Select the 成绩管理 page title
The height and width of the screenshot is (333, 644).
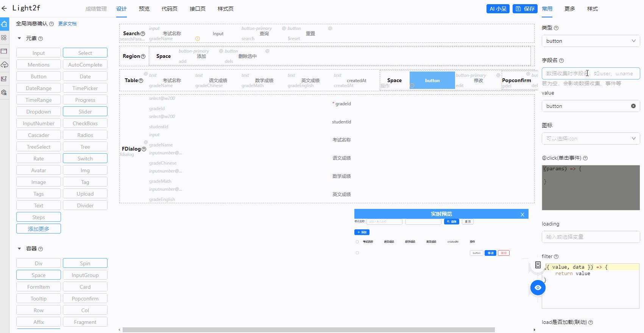(x=96, y=9)
